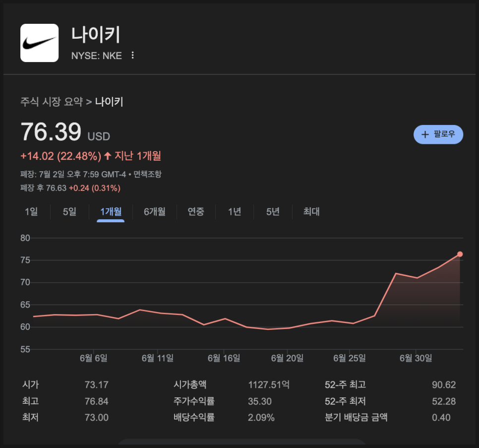
Task: Show the 최대 chart range
Action: 311,211
